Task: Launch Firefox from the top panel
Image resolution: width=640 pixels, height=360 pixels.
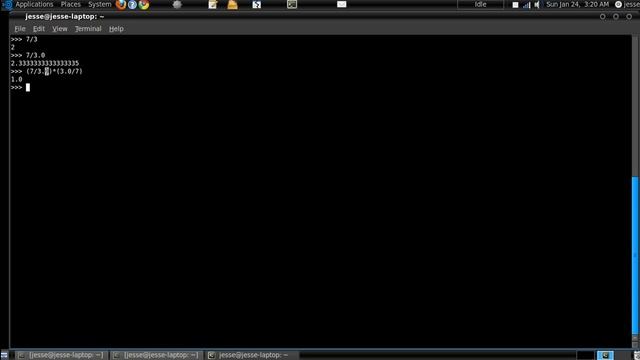Action: click(121, 4)
